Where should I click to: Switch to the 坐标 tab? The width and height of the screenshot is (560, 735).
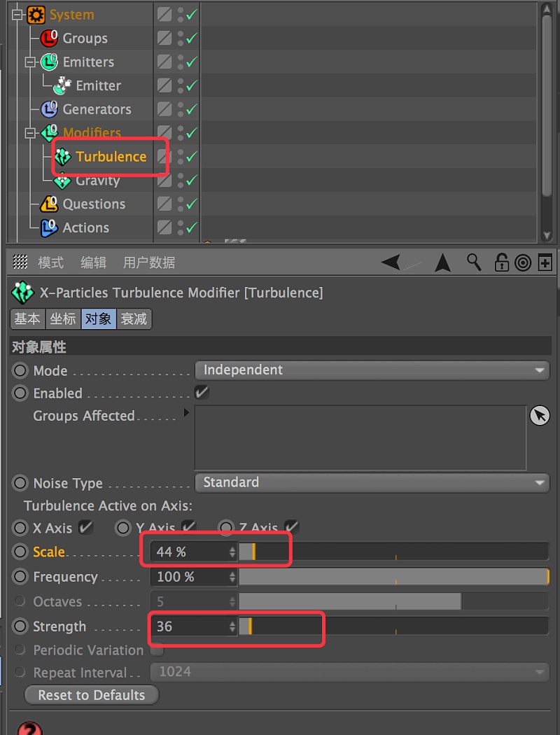point(63,318)
